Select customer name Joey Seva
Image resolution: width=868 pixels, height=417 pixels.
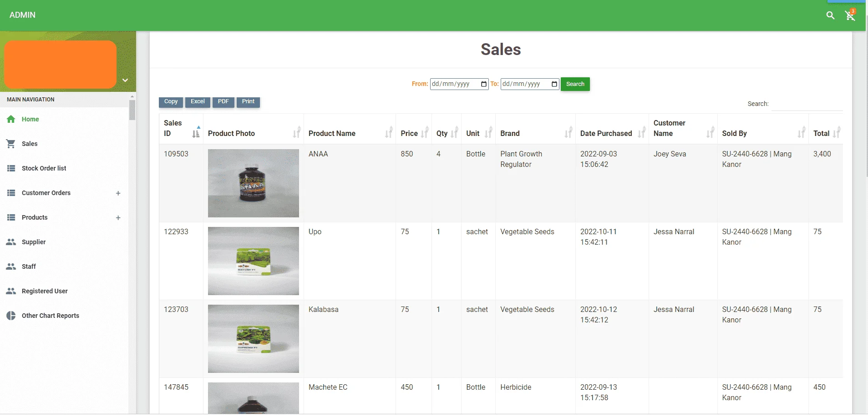(x=670, y=154)
